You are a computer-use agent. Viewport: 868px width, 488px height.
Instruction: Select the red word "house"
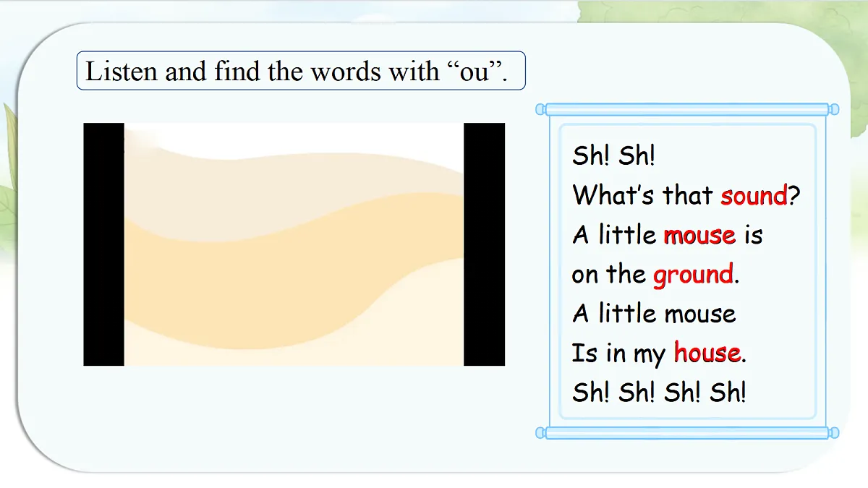[707, 353]
